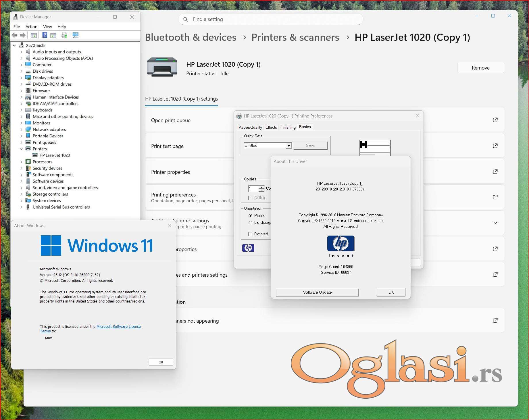Select the Landscape orientation radio button
This screenshot has height=420, width=529.
pyautogui.click(x=250, y=223)
